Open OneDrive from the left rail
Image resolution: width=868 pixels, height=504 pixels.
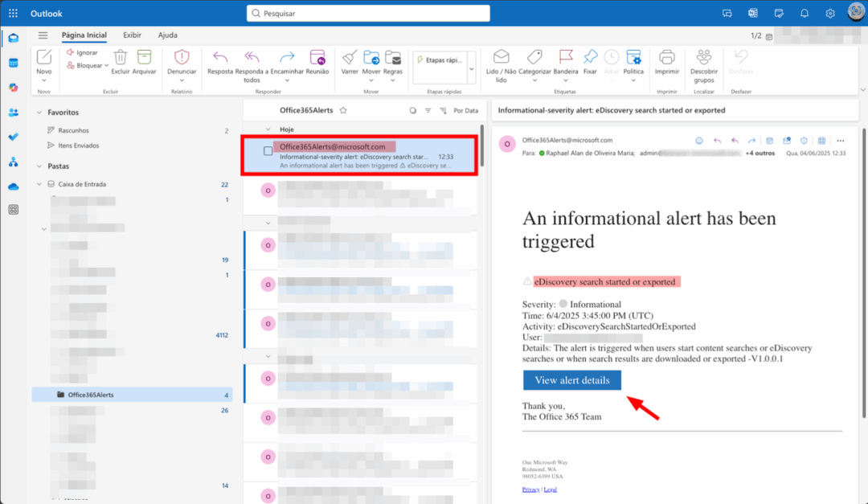(x=14, y=186)
